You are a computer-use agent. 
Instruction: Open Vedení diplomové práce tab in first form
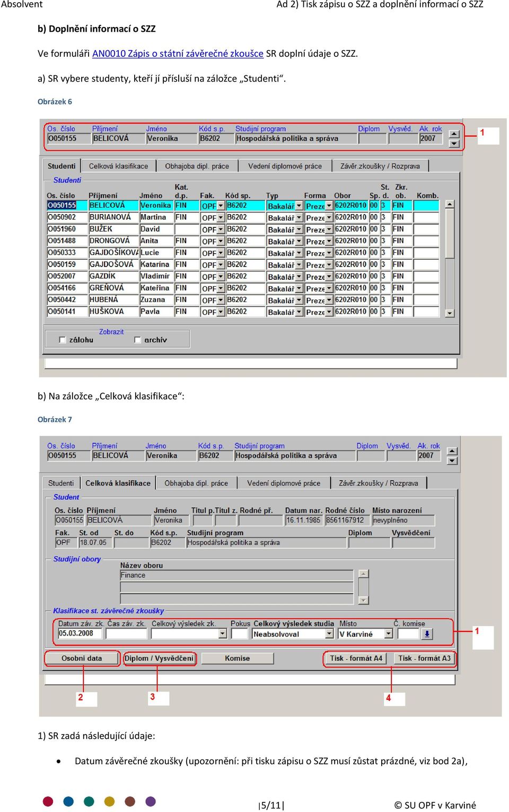[285, 166]
